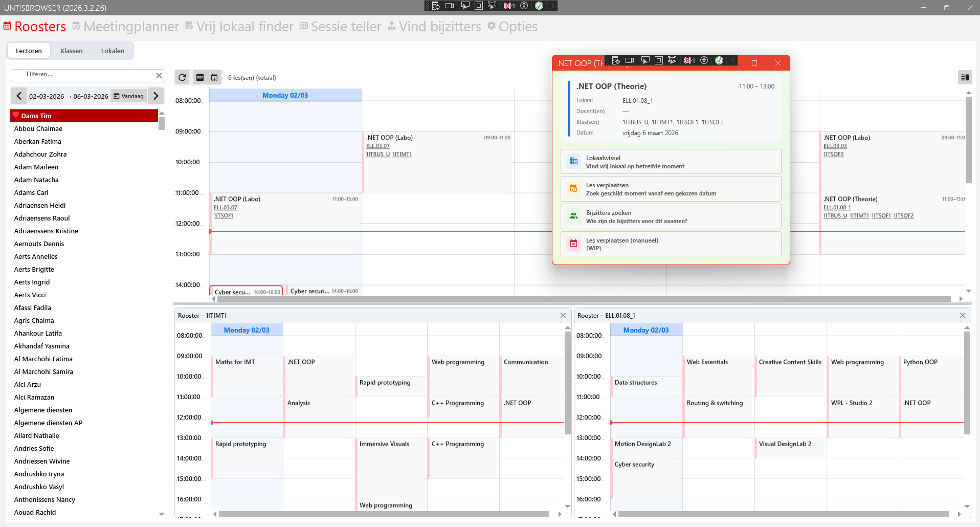Open room link ELL.03.07 in Tuesday lesson
Viewport: 980px width, 527px height.
(378, 146)
